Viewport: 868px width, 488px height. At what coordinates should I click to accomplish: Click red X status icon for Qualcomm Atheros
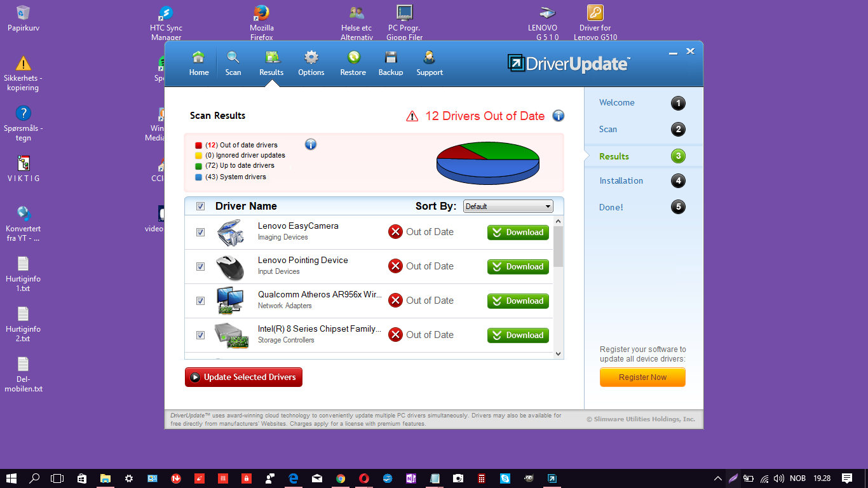395,301
